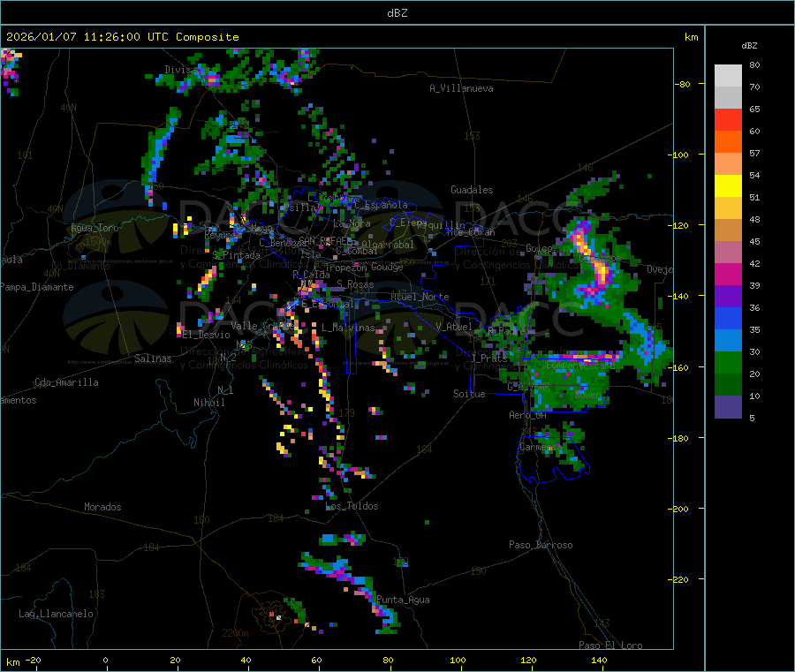
Task: Select the yellow 54 dBZ legend swatch
Action: (x=728, y=186)
